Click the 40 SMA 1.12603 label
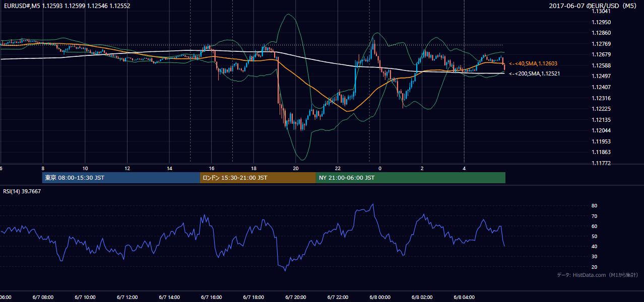 point(533,63)
